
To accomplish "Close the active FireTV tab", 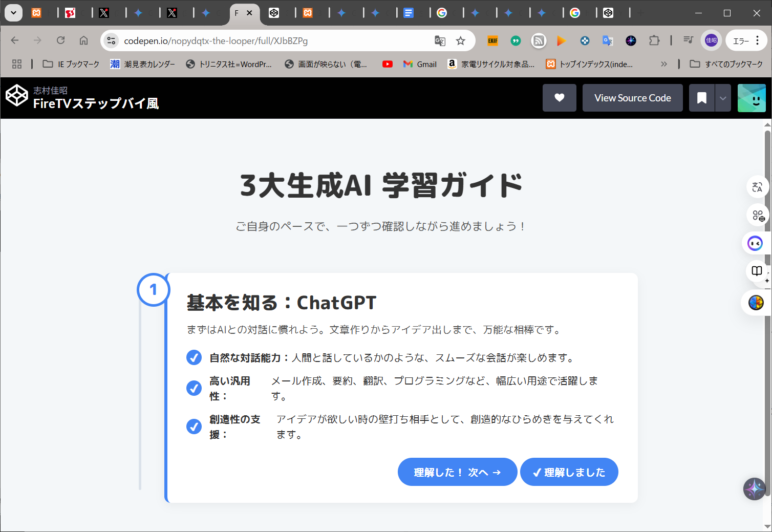I will pyautogui.click(x=249, y=13).
